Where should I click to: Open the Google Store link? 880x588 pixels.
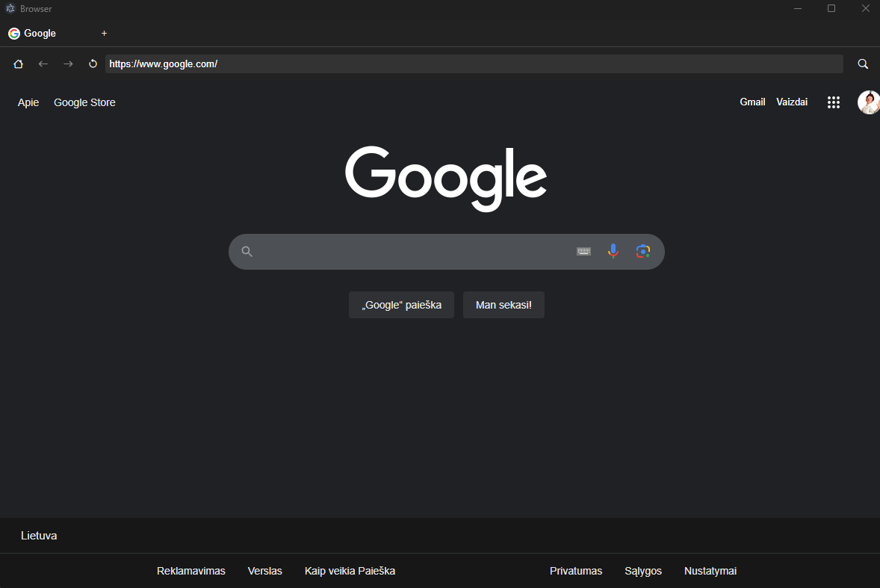(x=84, y=102)
